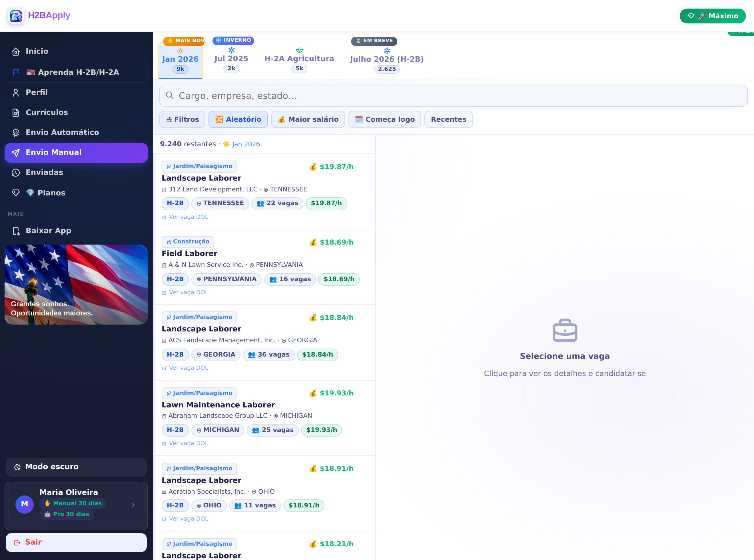The image size is (754, 560).
Task: Sort by Maior salário
Action: pos(308,119)
